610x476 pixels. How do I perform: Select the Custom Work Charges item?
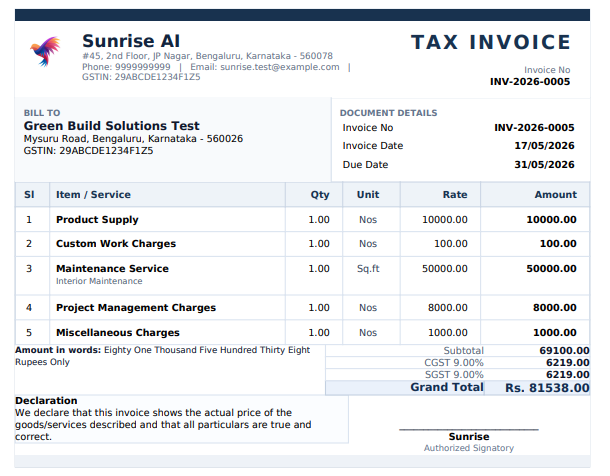(x=116, y=244)
